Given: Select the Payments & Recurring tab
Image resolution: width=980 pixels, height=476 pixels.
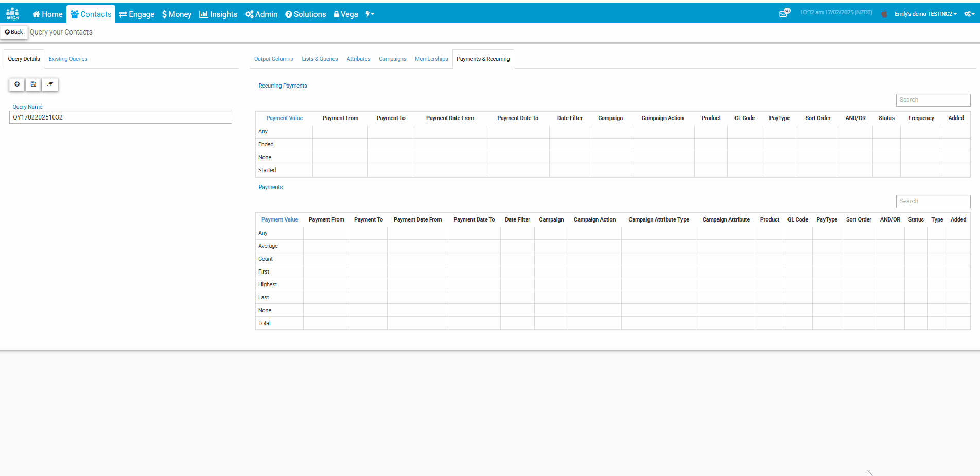Looking at the screenshot, I should coord(483,59).
